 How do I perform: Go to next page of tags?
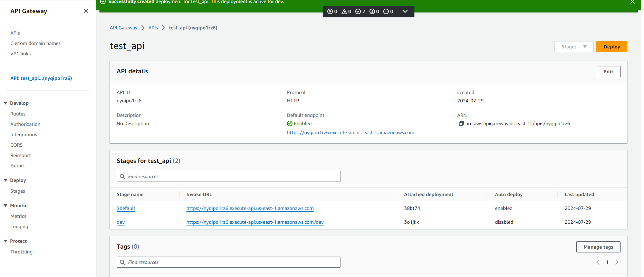coord(617,262)
